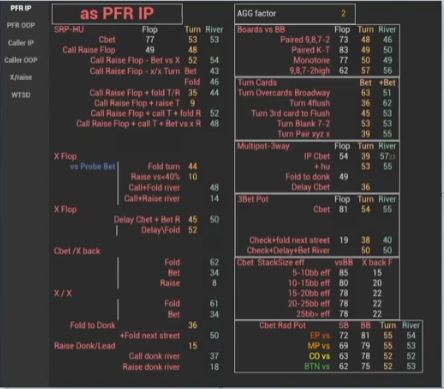Click the 'Raise Donk/Lead' label
This screenshot has height=389, width=444.
coord(85,346)
